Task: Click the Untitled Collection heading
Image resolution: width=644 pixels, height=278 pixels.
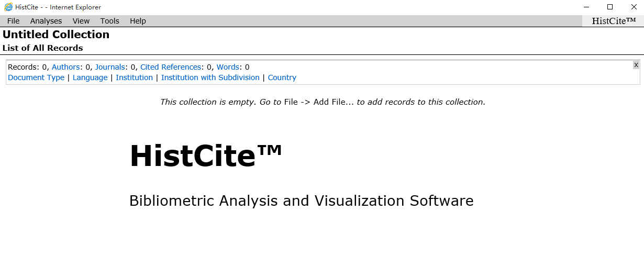Action: tap(56, 35)
